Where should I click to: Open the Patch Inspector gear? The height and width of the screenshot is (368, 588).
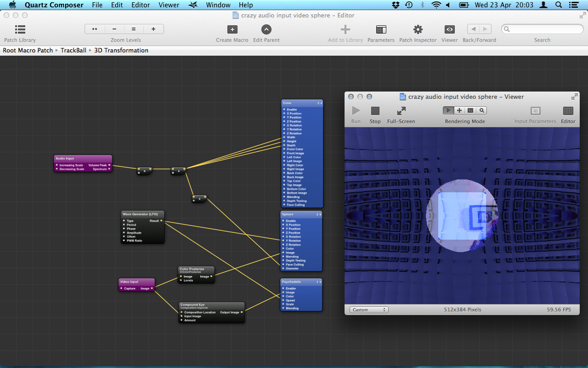coord(418,29)
